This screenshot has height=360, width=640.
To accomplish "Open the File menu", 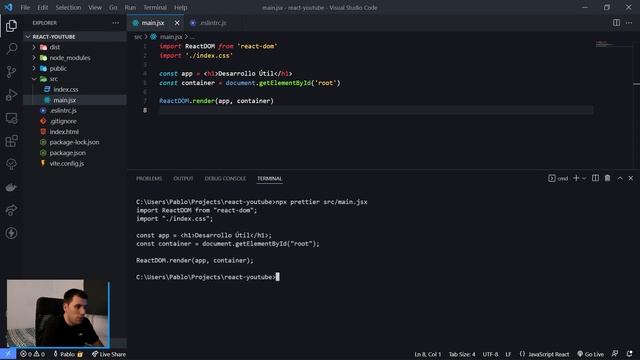I will point(25,7).
